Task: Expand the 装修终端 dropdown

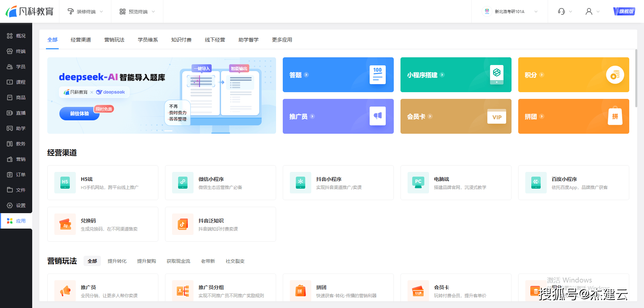Action: (x=85, y=11)
